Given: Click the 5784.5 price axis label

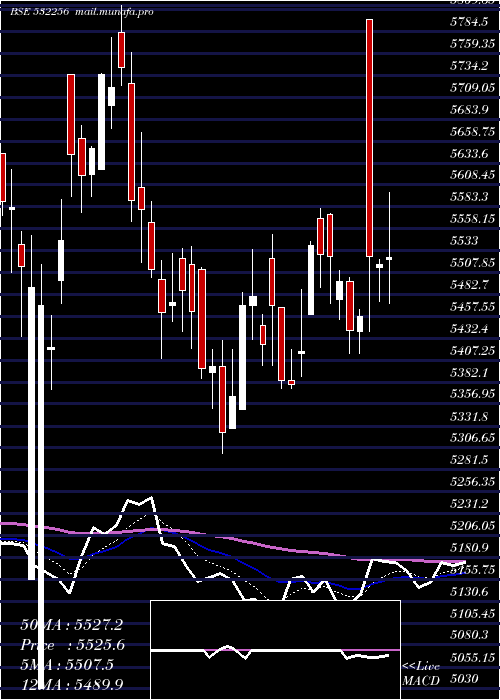Looking at the screenshot, I should pyautogui.click(x=469, y=22).
